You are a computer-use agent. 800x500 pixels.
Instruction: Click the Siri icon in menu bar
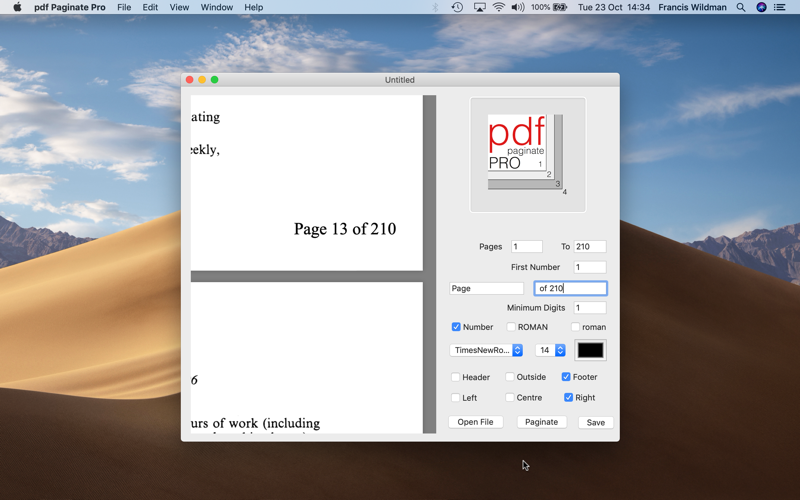761,7
